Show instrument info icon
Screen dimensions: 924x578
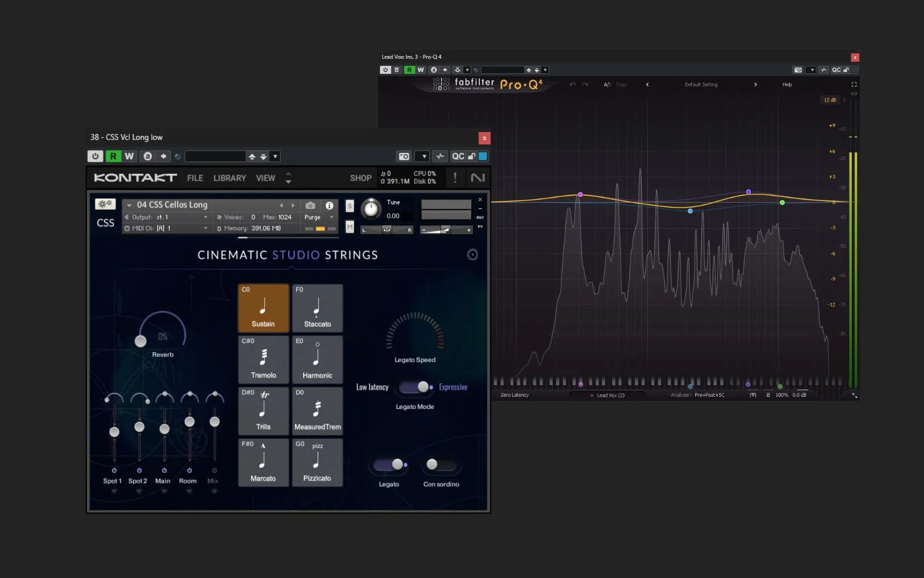(329, 206)
